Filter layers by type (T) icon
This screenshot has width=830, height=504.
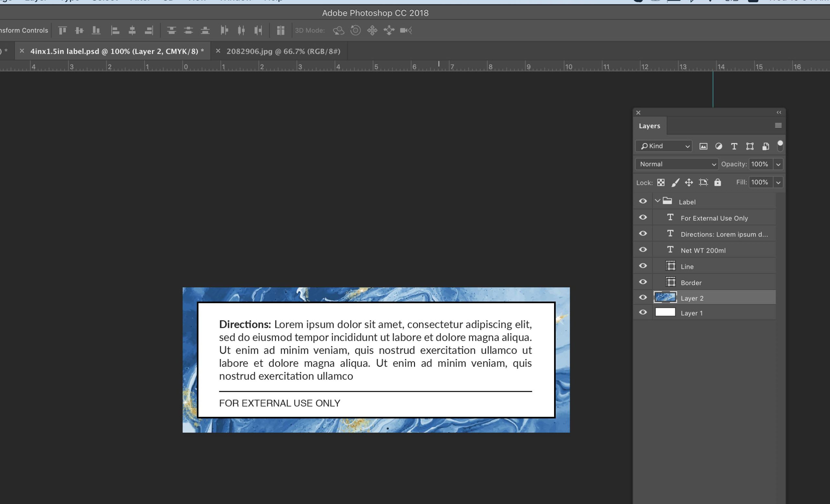click(734, 146)
